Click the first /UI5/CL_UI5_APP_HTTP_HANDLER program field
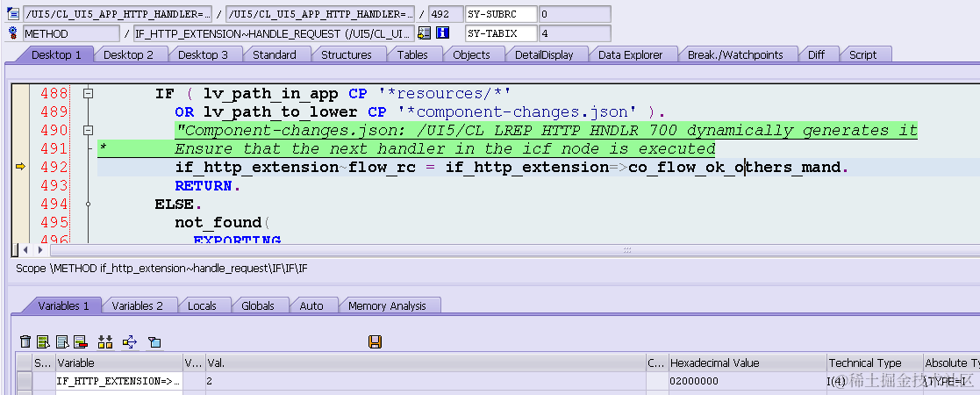The height and width of the screenshot is (395, 980). [x=118, y=14]
